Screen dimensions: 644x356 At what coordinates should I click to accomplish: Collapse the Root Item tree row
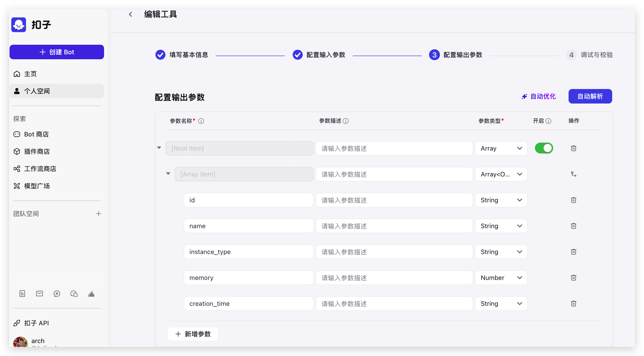[159, 148]
